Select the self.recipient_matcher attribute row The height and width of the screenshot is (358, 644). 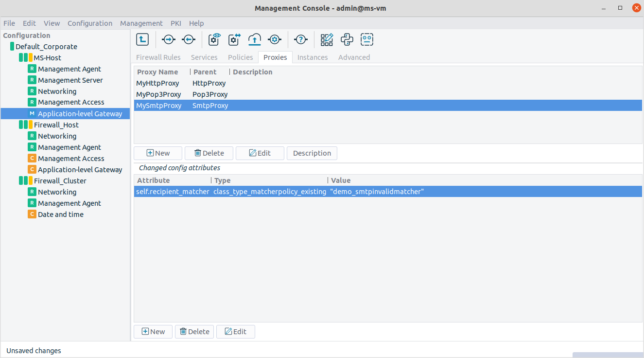(x=388, y=192)
